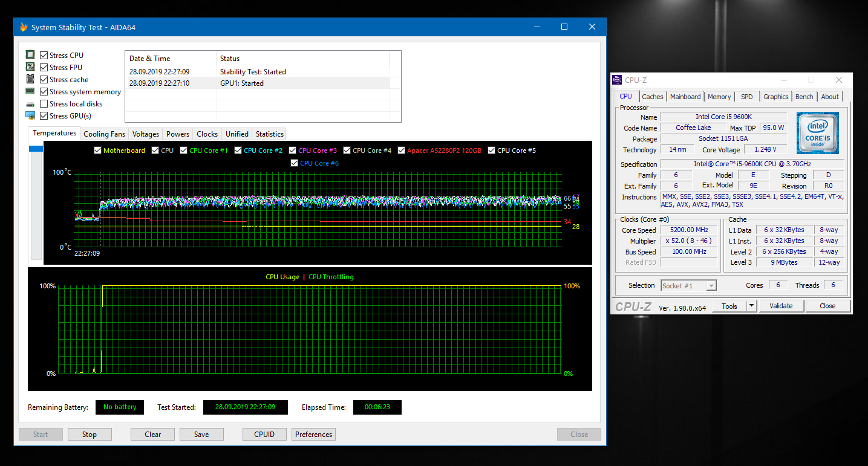
Task: Open the Mainboard tab in CPU-Z
Action: tap(685, 97)
